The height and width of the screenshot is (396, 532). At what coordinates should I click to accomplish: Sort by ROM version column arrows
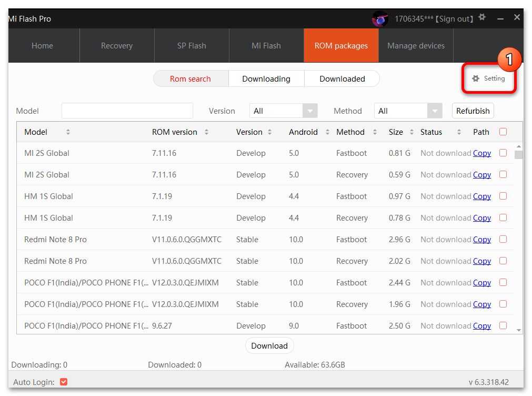click(x=206, y=132)
